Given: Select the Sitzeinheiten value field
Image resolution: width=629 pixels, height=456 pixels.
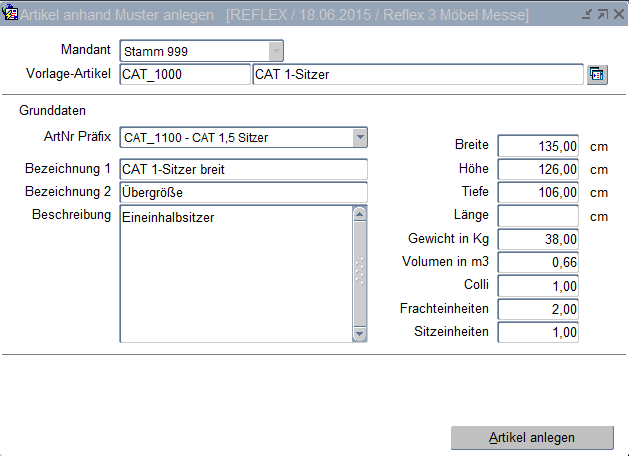Looking at the screenshot, I should click(x=538, y=332).
